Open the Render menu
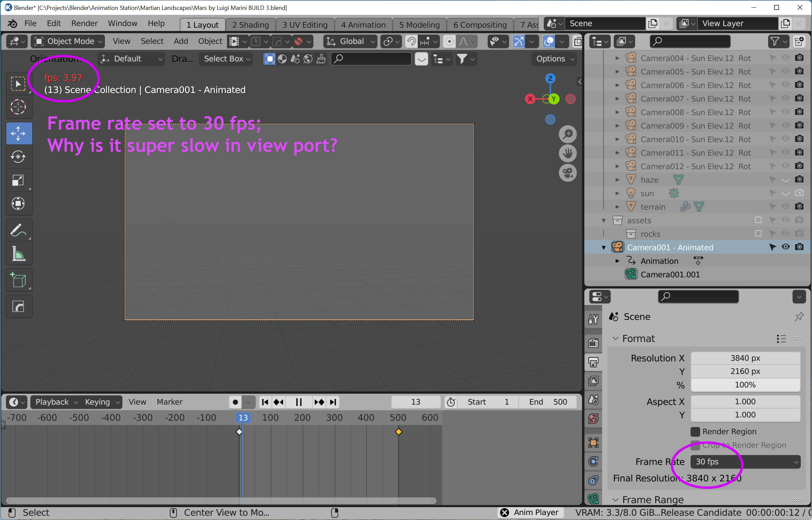The height and width of the screenshot is (520, 812). pyautogui.click(x=84, y=23)
